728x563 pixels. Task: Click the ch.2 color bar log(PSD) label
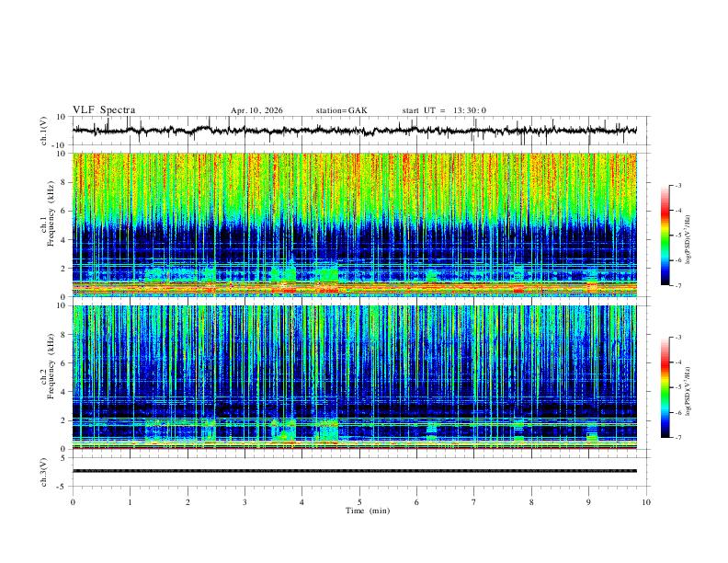pos(688,391)
